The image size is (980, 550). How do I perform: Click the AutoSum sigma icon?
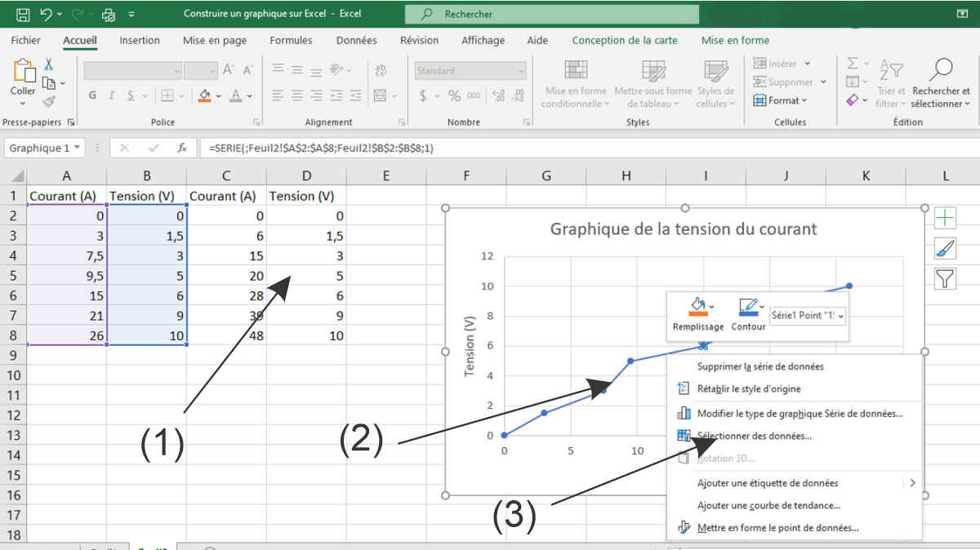pyautogui.click(x=853, y=64)
